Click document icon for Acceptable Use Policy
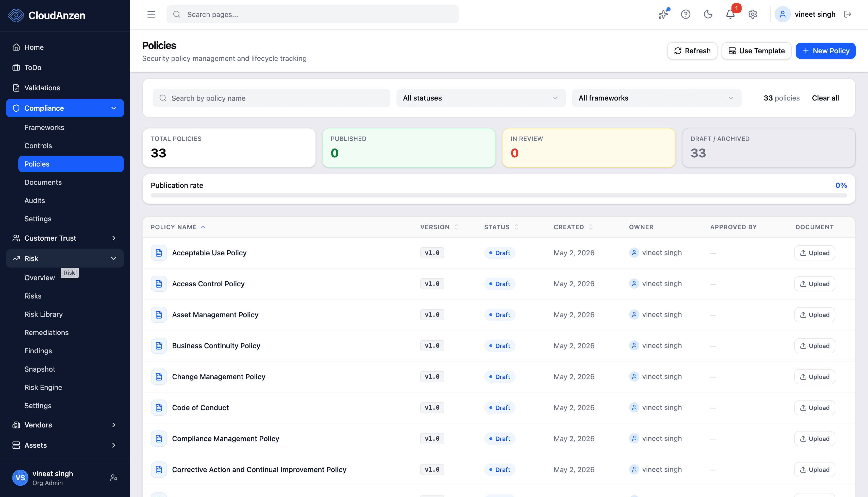This screenshot has height=497, width=868. tap(159, 253)
